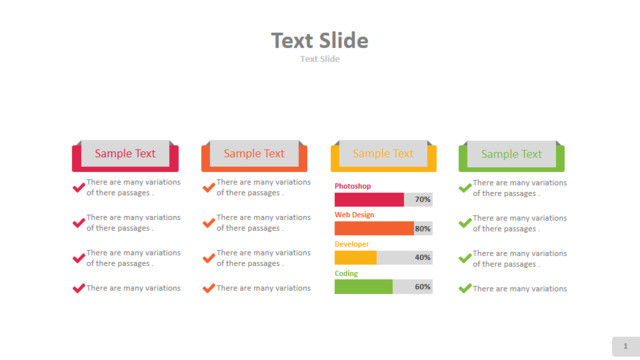Click the last red checkmark in column one
The image size is (640, 360).
coord(79,288)
